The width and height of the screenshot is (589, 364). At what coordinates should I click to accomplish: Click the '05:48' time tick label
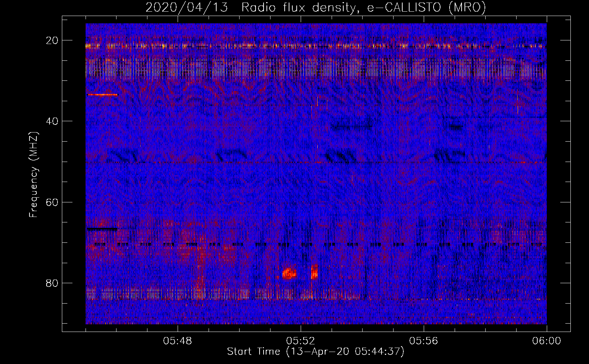178,341
